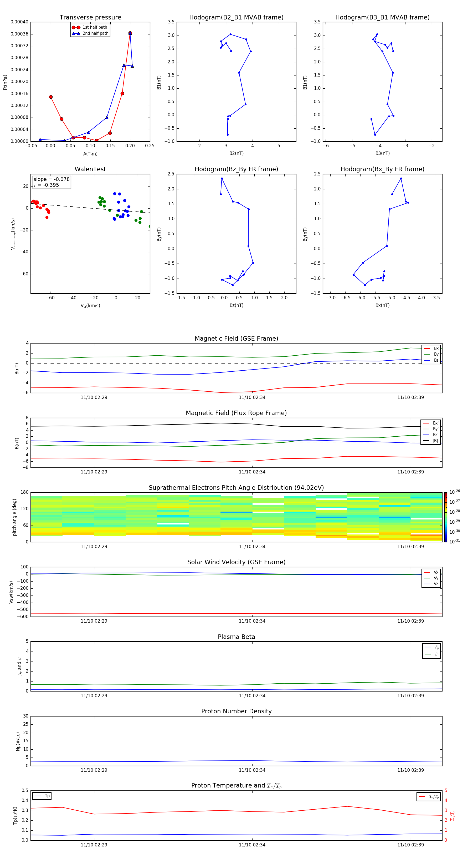Click the red "Te/Tp" legend entry
The height and width of the screenshot is (868, 473).
[x=429, y=797]
